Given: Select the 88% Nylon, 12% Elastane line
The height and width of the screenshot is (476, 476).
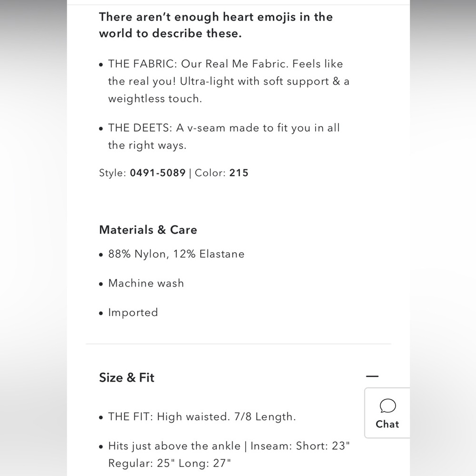Looking at the screenshot, I should [x=176, y=254].
